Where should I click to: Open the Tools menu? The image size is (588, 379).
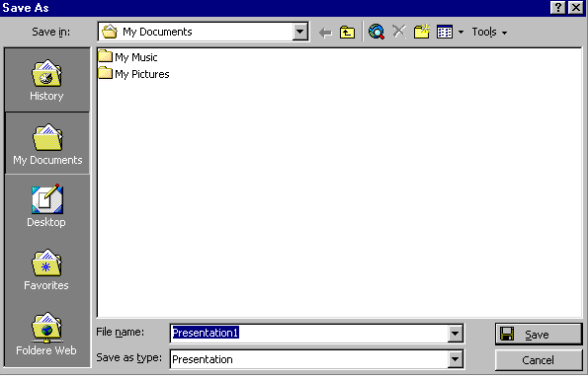489,33
